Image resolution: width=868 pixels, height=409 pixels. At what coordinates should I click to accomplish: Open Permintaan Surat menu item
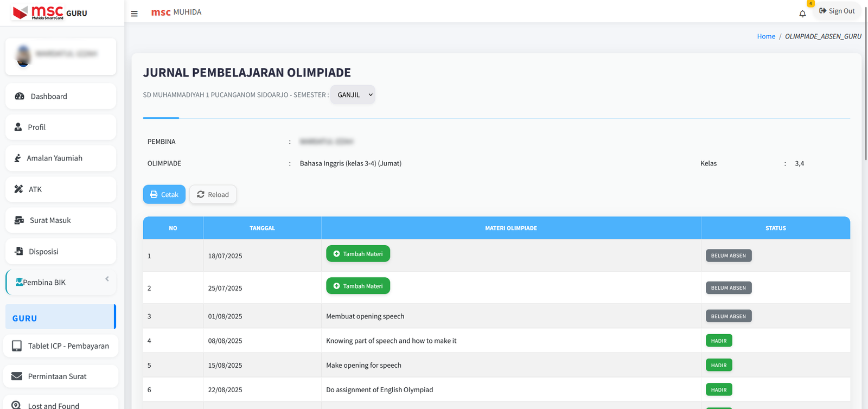click(x=61, y=376)
